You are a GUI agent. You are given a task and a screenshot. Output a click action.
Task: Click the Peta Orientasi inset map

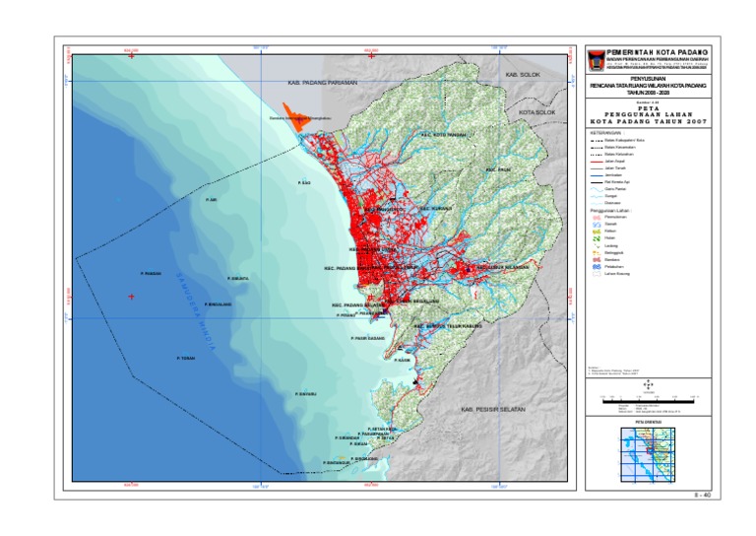648,454
